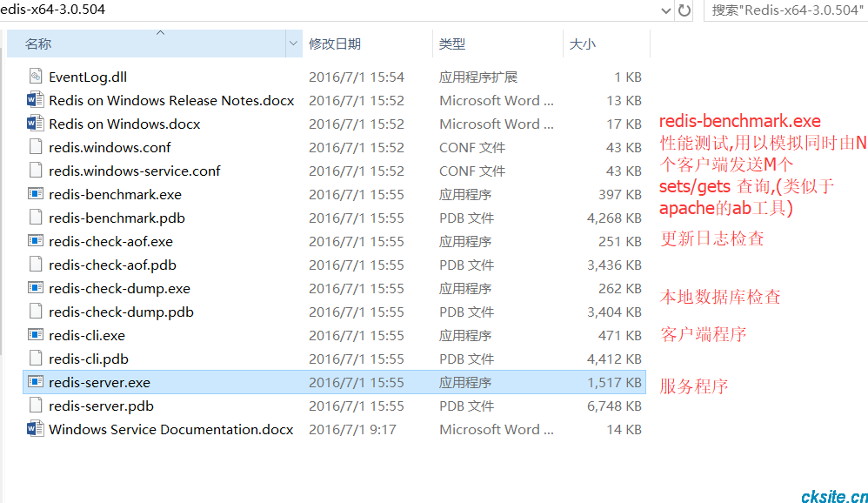Open the 名称 column filter dropdown
Image resolution: width=868 pixels, height=503 pixels.
coord(293,44)
